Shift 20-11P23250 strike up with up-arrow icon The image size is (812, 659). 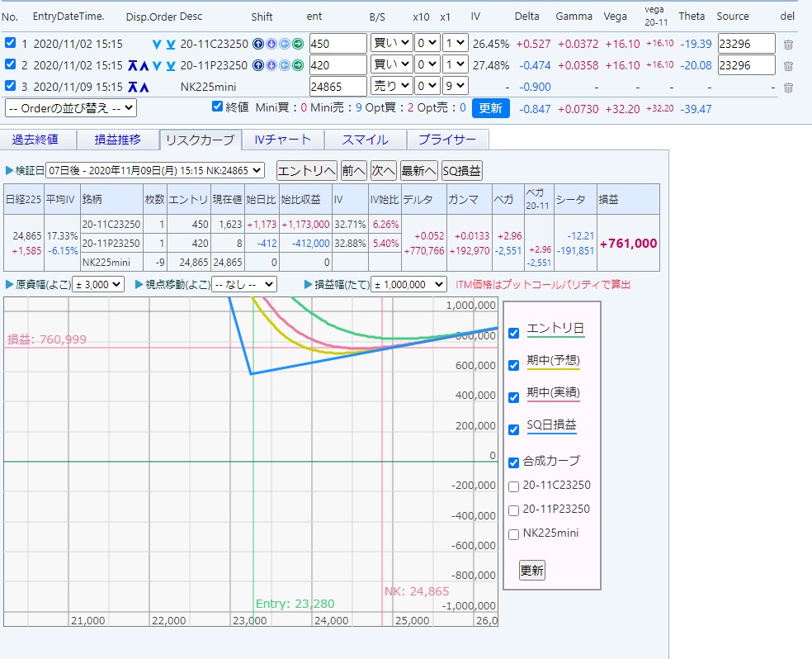pos(258,65)
